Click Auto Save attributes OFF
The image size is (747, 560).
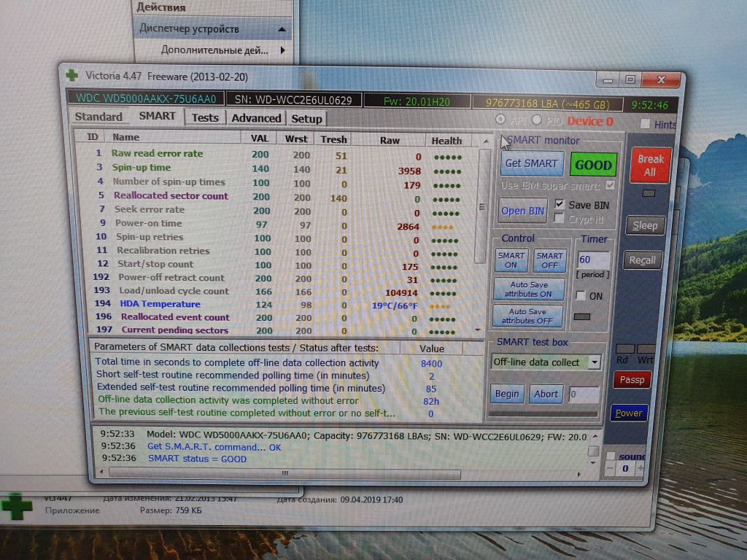(527, 316)
